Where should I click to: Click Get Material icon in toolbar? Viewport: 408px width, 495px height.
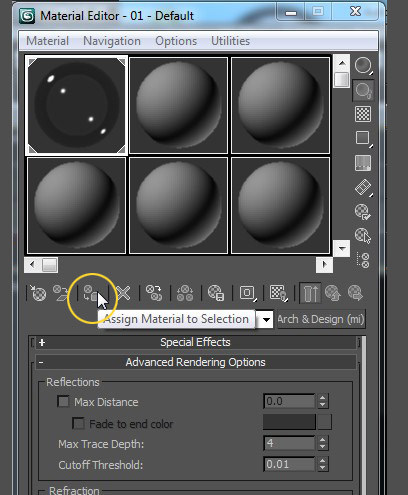pos(38,293)
